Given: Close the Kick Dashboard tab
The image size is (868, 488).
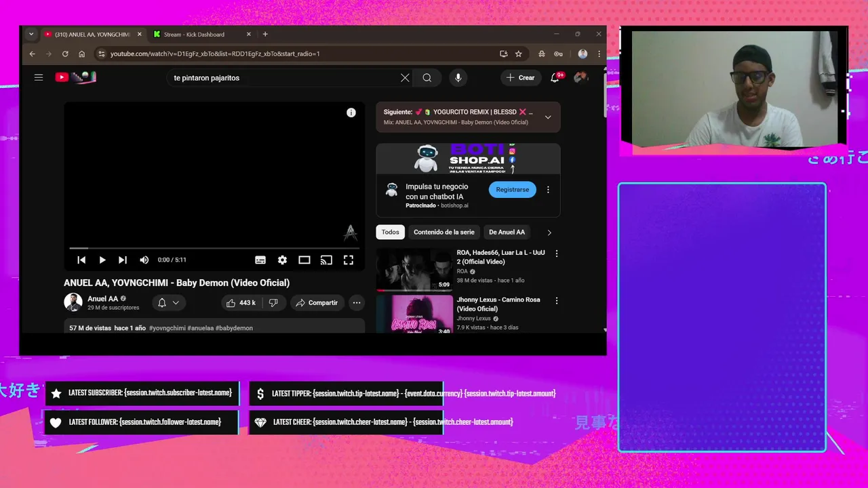Looking at the screenshot, I should 249,35.
